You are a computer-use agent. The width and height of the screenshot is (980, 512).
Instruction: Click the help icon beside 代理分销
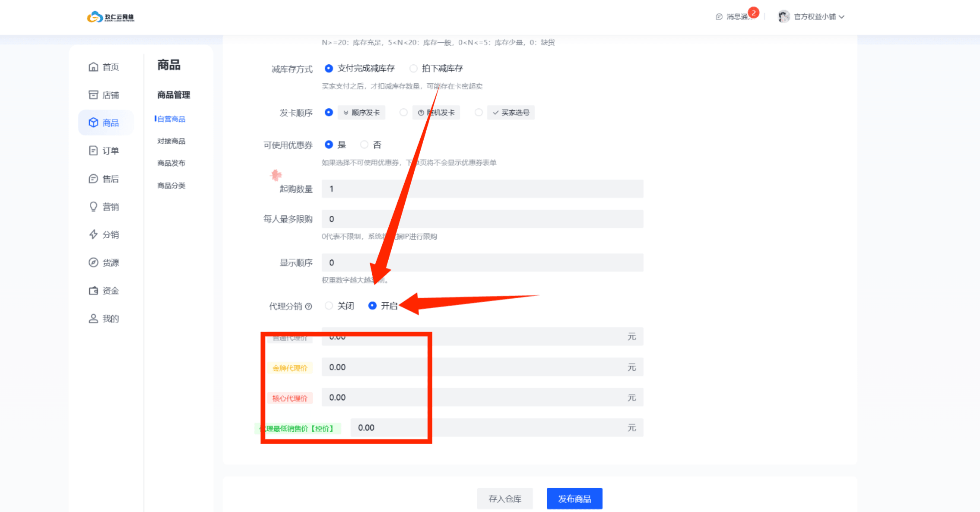(308, 307)
